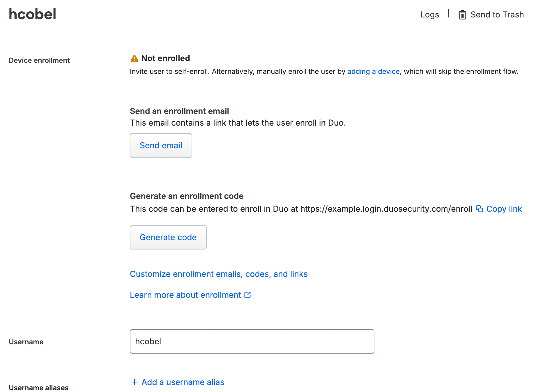Open Logs
536x392 pixels.
[x=429, y=14]
